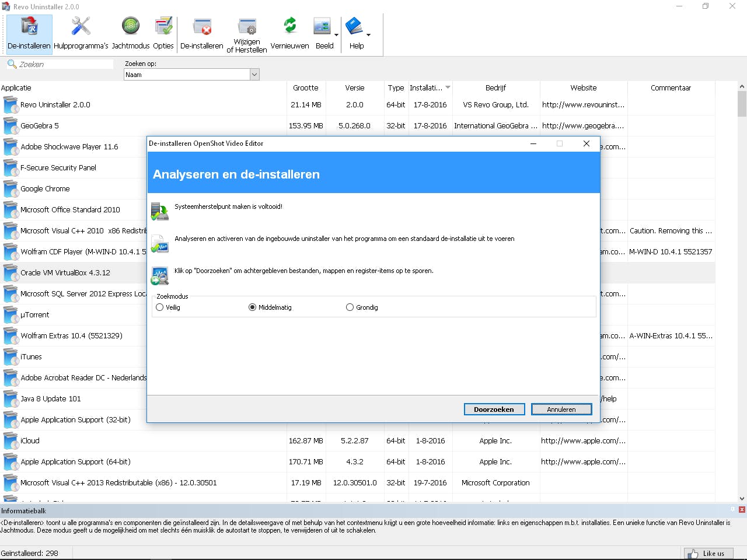The image size is (747, 560).
Task: Click the scroll up arrow of program list
Action: tap(742, 86)
